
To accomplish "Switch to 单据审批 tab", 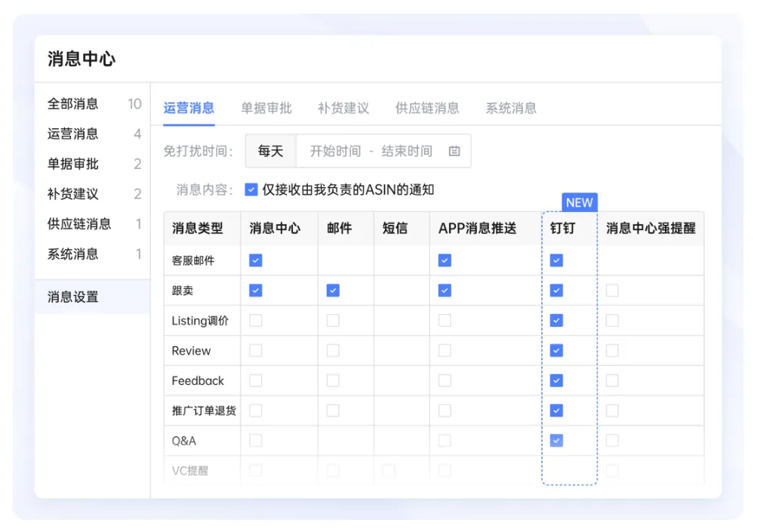I will click(x=266, y=108).
